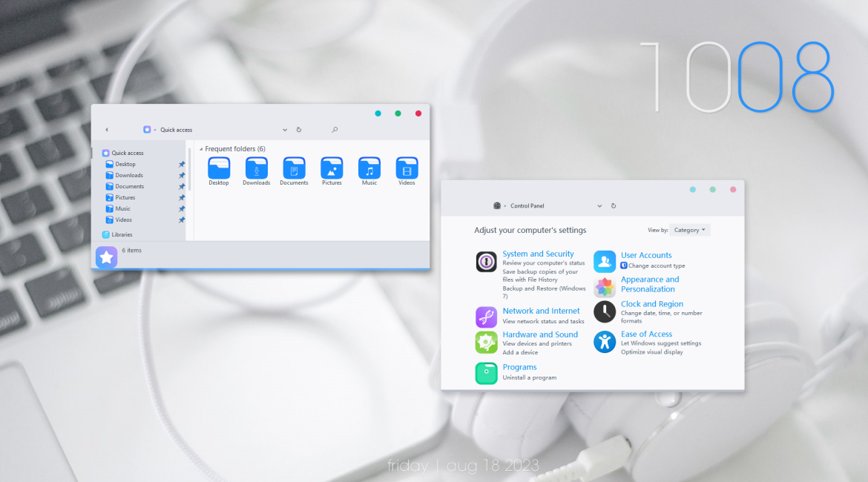Viewport: 868px width, 482px height.
Task: Open the System and Security icon
Action: point(486,262)
